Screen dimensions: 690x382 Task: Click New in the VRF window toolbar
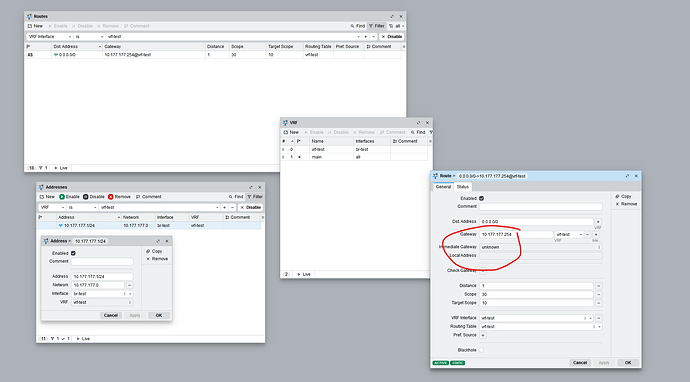click(x=291, y=132)
